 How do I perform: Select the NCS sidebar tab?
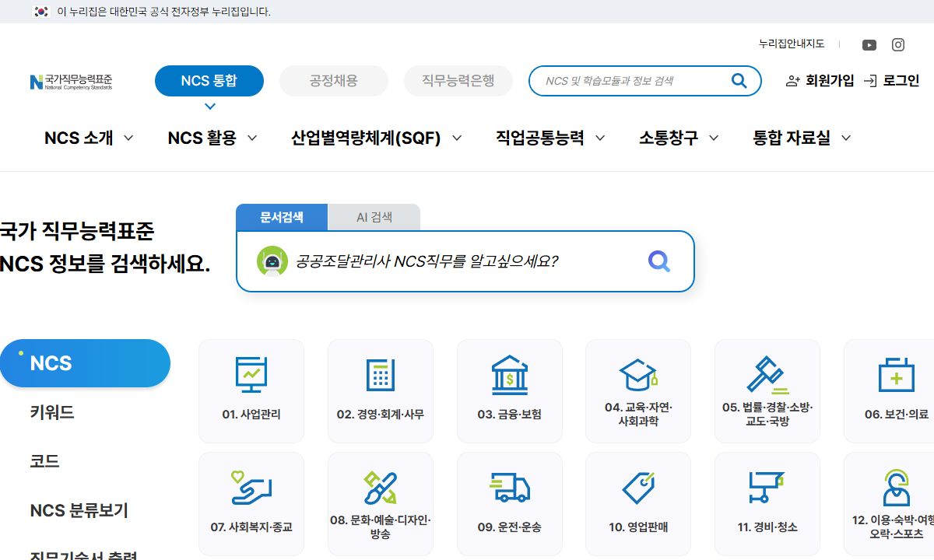(85, 363)
